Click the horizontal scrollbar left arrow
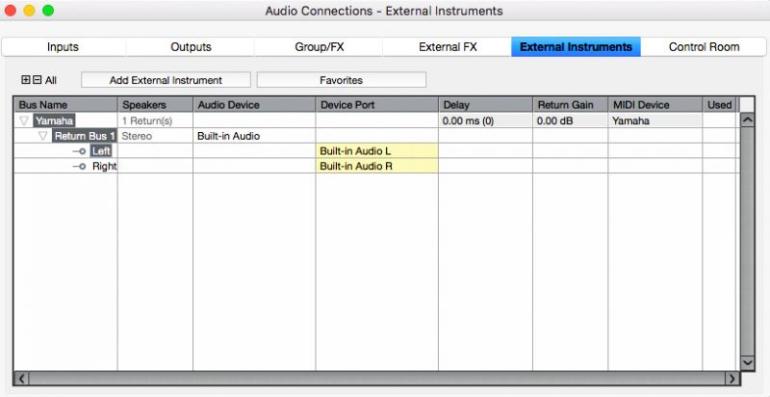The height and width of the screenshot is (397, 770). tap(22, 378)
